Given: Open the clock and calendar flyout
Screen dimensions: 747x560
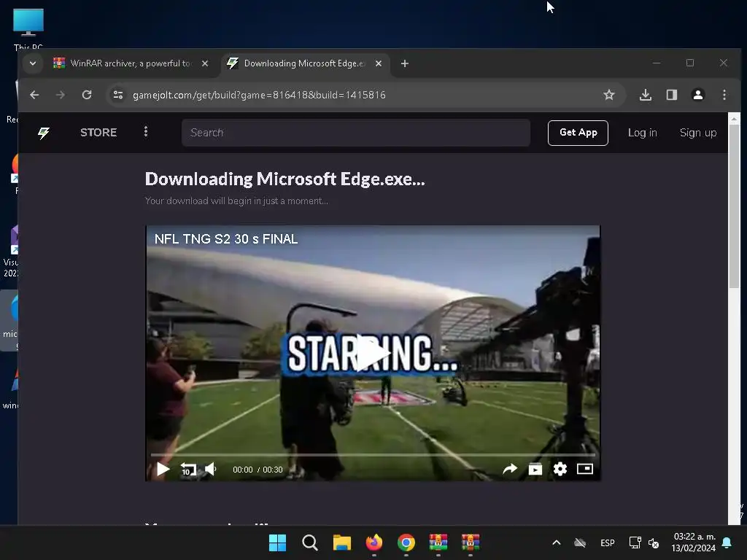Looking at the screenshot, I should pyautogui.click(x=693, y=542).
